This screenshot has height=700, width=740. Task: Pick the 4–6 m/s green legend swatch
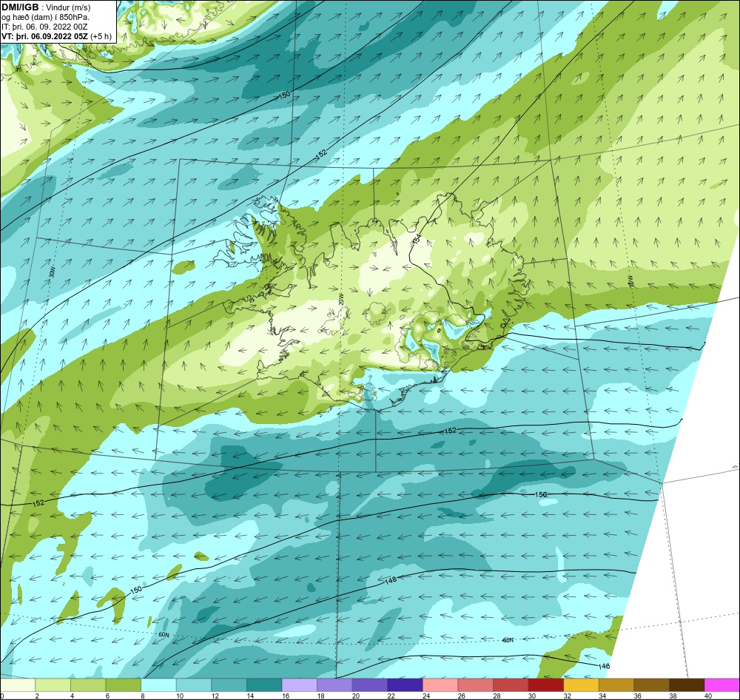pos(88,685)
